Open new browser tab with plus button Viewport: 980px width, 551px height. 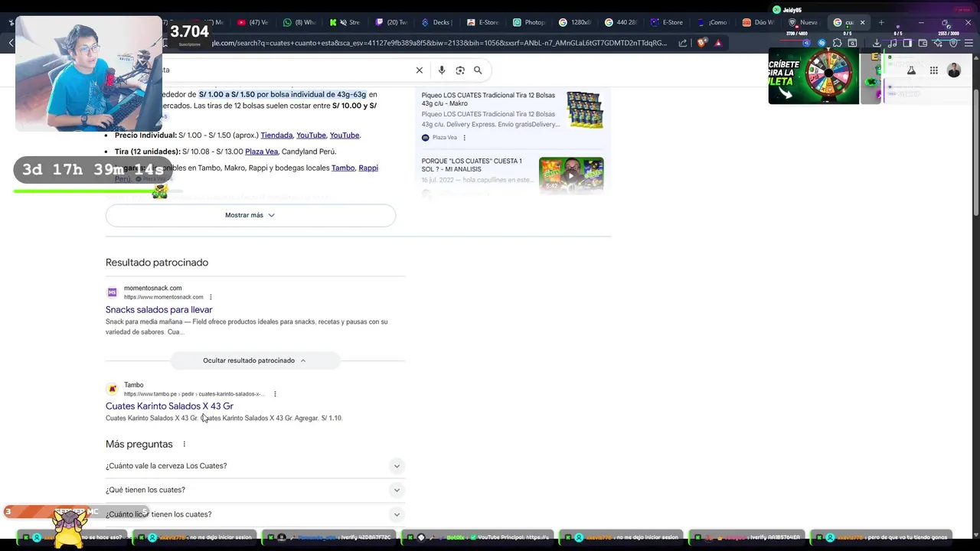881,22
